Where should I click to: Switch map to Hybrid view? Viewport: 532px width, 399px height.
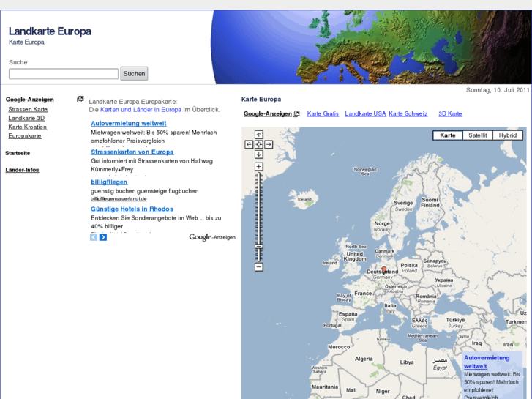[508, 135]
